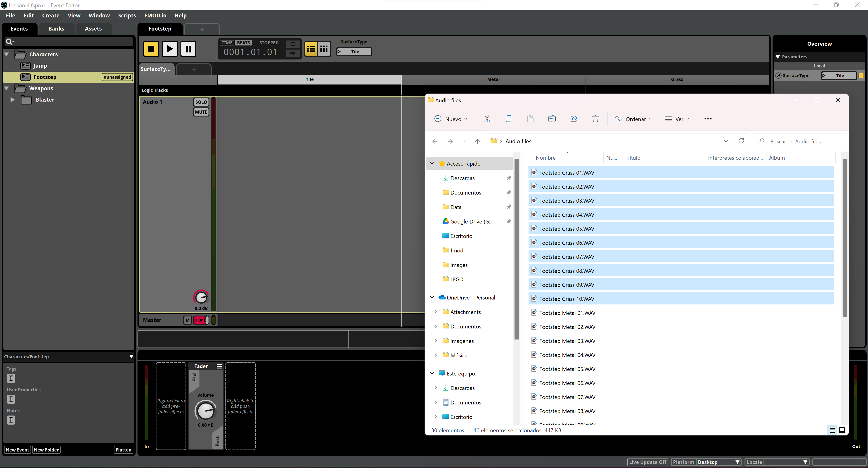Pause playback in the transport bar

point(188,49)
